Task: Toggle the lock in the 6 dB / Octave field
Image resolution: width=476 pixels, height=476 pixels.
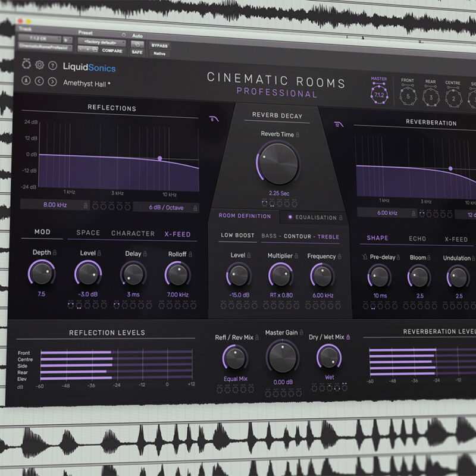Action: tap(195, 208)
